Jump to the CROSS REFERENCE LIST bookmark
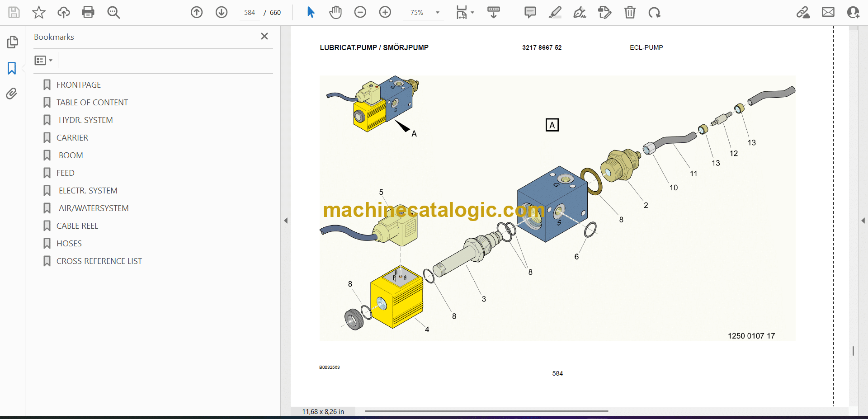Viewport: 868px width, 419px height. pos(99,261)
